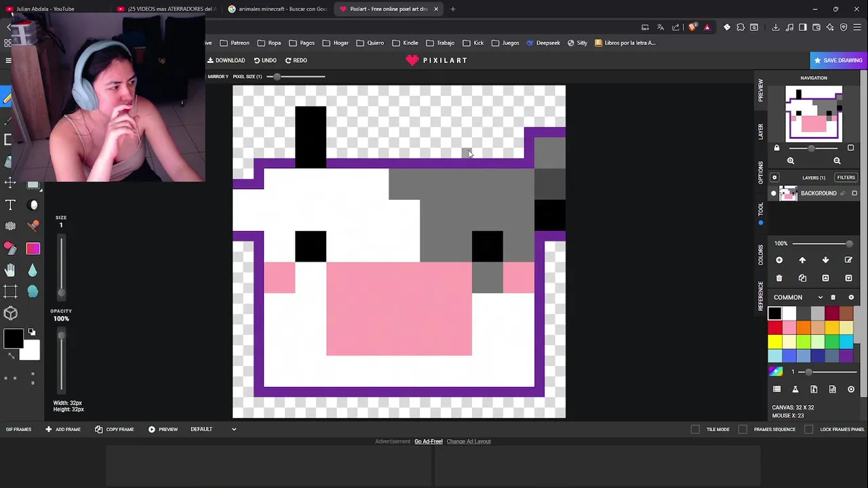Open rainbow custom color picker
868x488 pixels.
(x=776, y=371)
